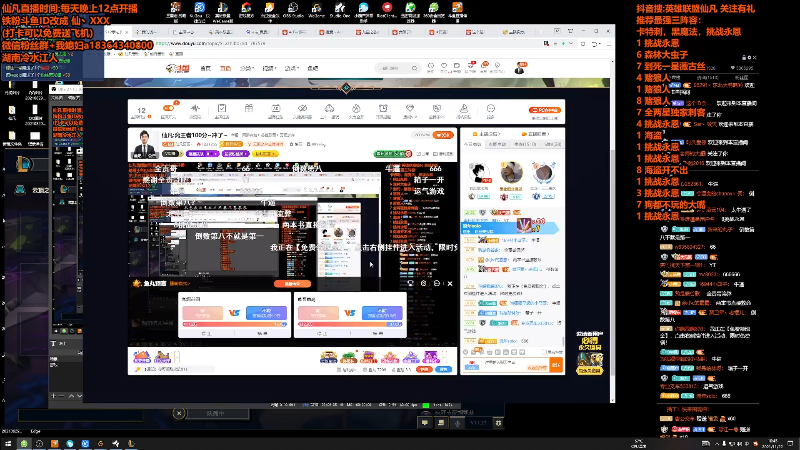Click the streamer's avatar in stream info

click(x=144, y=144)
